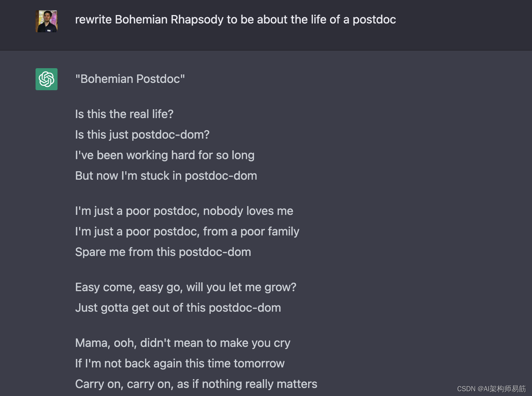Click the ChatGPT logo icon

coord(47,79)
